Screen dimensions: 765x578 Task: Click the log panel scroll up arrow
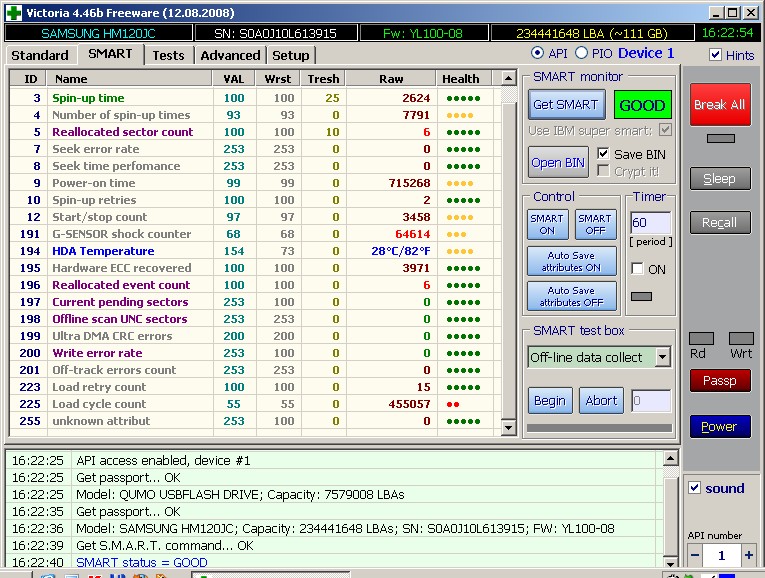[x=671, y=458]
